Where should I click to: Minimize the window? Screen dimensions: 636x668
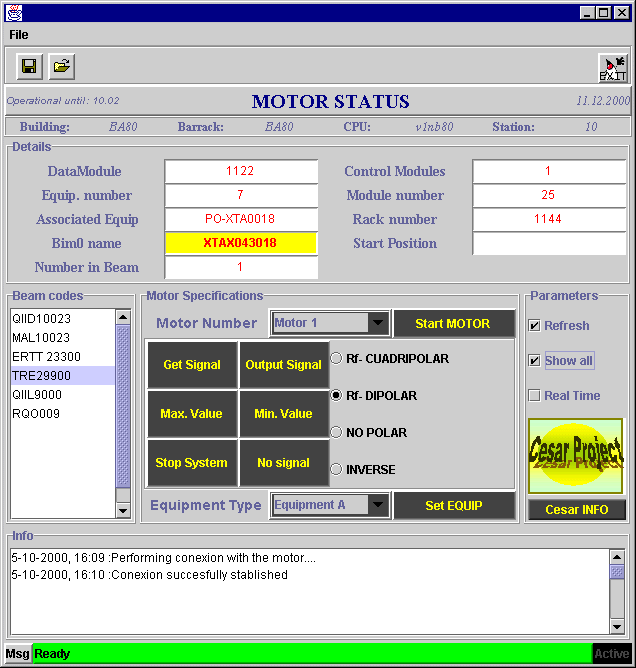[587, 13]
